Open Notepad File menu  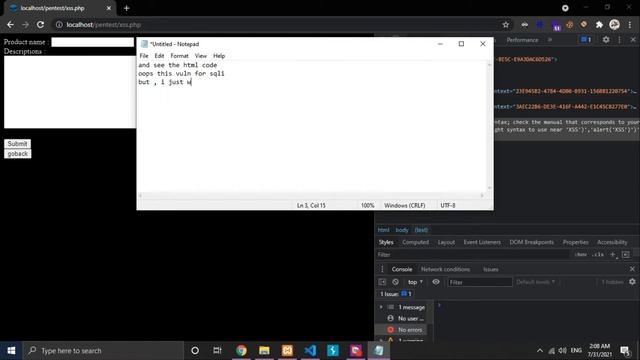(x=144, y=56)
